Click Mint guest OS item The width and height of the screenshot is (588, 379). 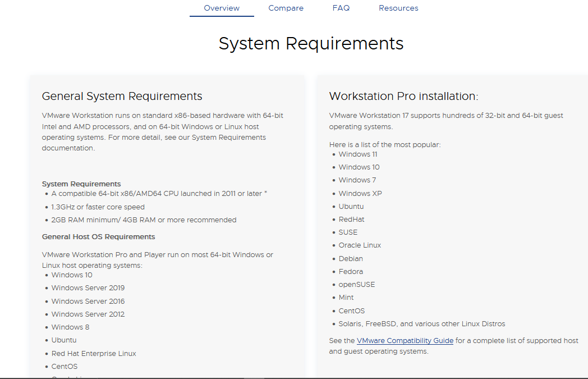point(346,297)
